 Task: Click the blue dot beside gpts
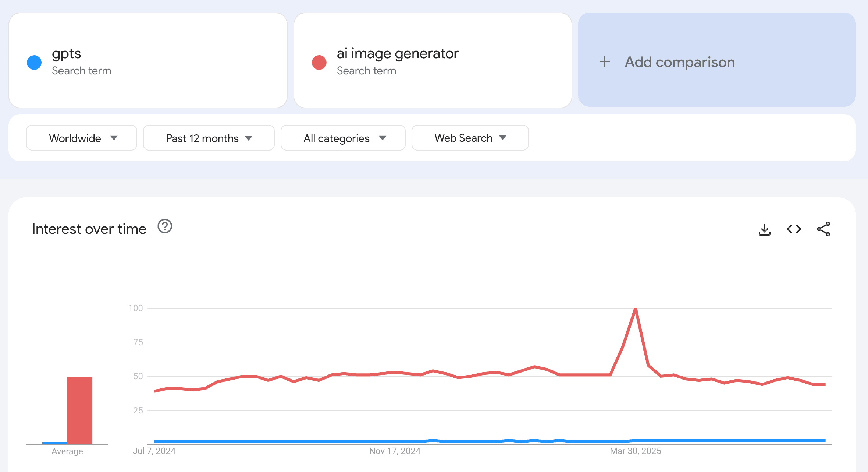point(34,62)
